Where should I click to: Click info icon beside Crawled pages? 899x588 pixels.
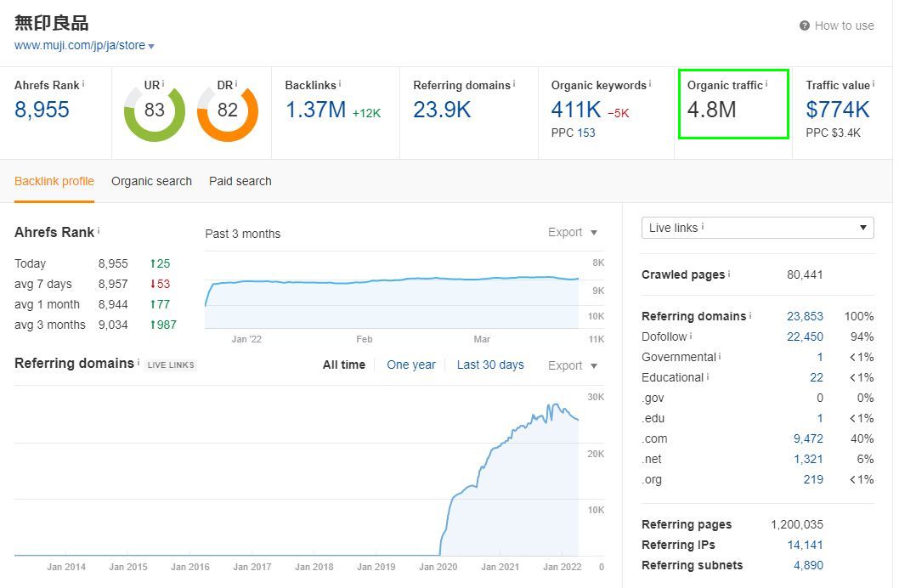729,274
